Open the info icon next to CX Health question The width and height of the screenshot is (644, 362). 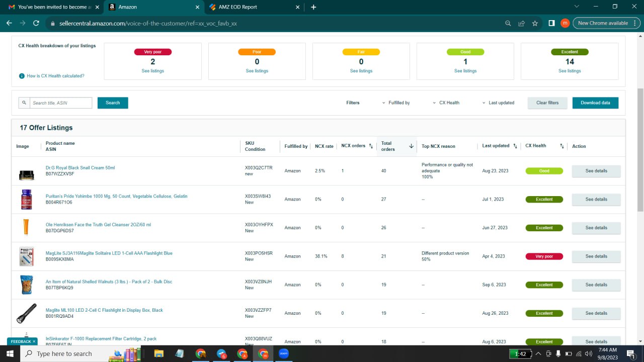[22, 76]
